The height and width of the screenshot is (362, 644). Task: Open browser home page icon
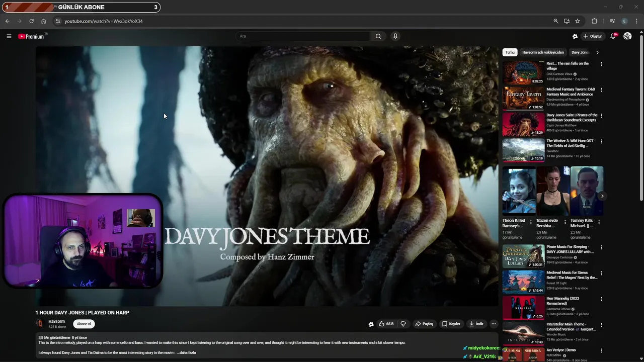pos(43,21)
